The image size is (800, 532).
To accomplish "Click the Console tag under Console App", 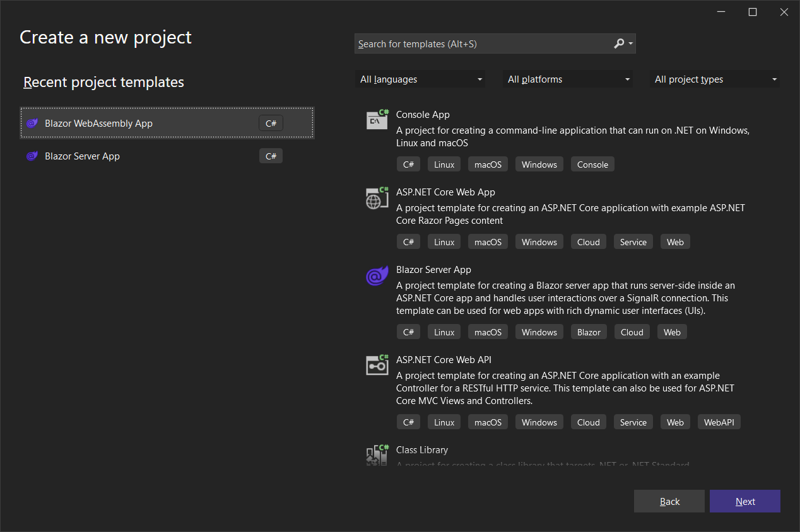I will point(592,165).
